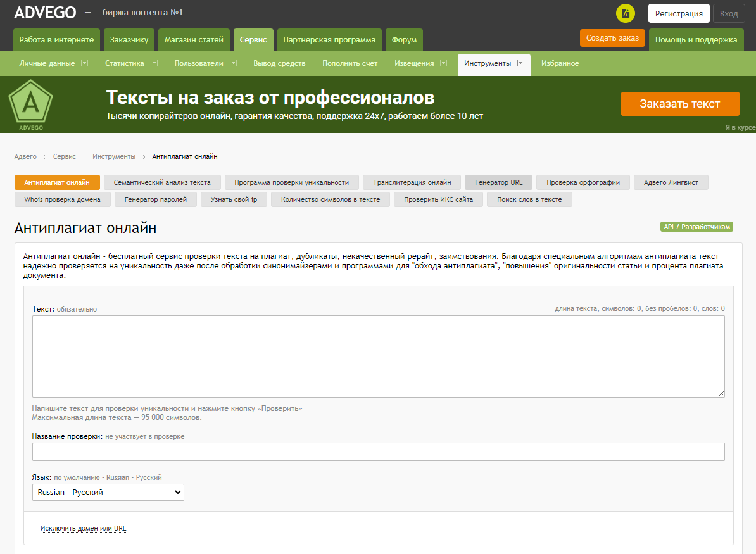Expand the Личные данные dropdown arrow
756x554 pixels.
pos(84,63)
